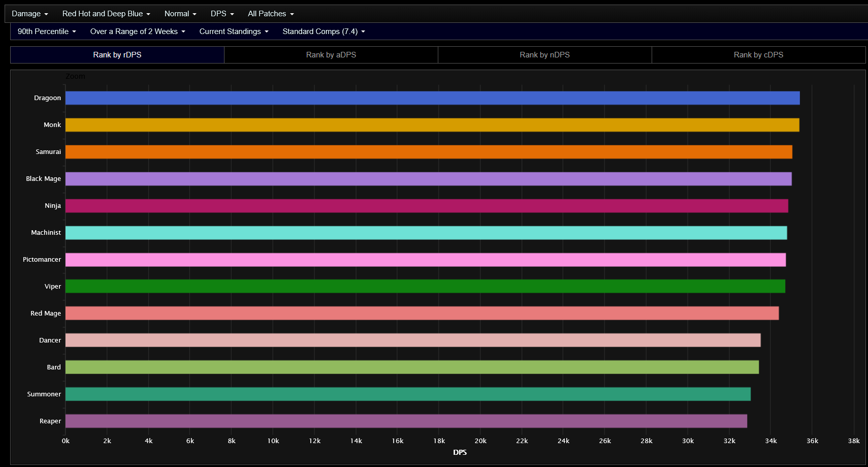Click the Zoom label above the chart

tap(75, 76)
